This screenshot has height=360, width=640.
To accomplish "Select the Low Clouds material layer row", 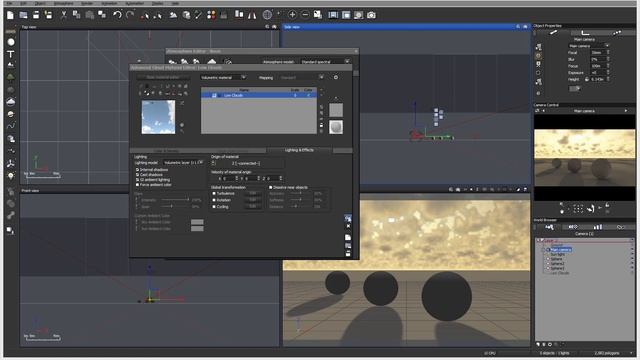I will click(258, 95).
